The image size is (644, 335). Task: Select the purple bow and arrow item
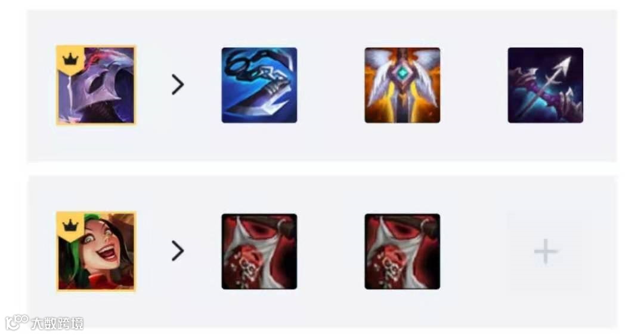coord(546,85)
